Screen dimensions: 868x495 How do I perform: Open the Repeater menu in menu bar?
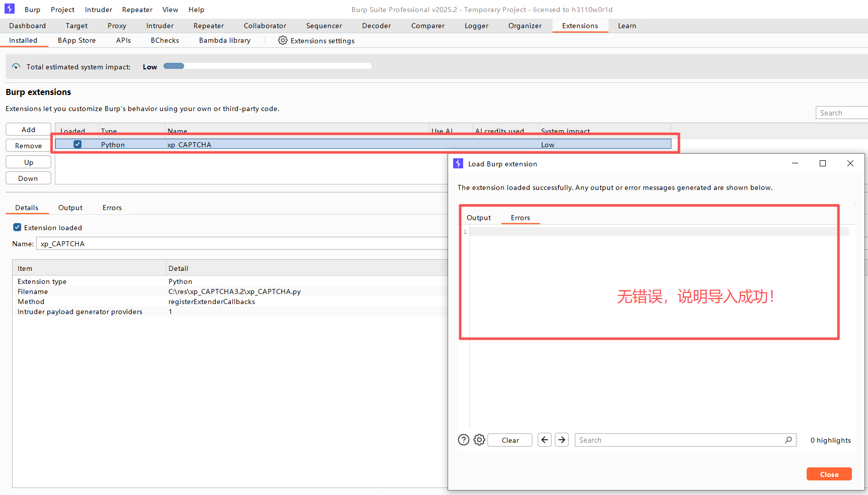(137, 10)
